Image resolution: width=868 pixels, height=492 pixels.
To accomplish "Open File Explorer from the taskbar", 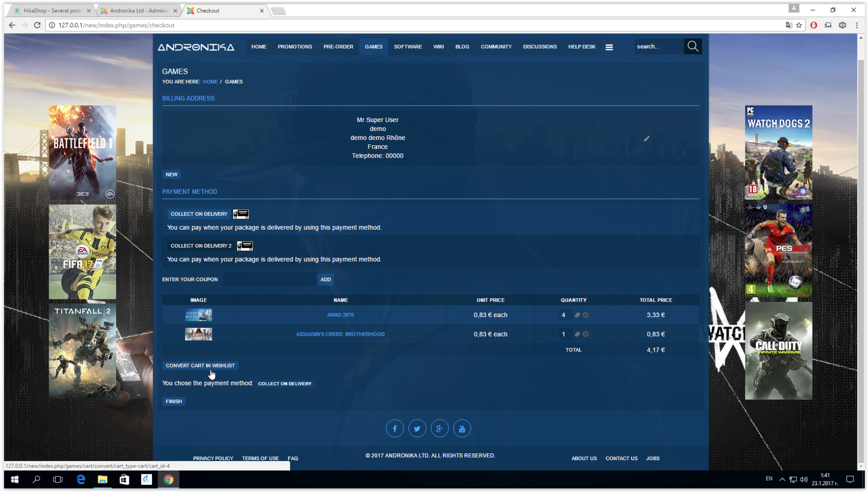I will click(x=102, y=480).
